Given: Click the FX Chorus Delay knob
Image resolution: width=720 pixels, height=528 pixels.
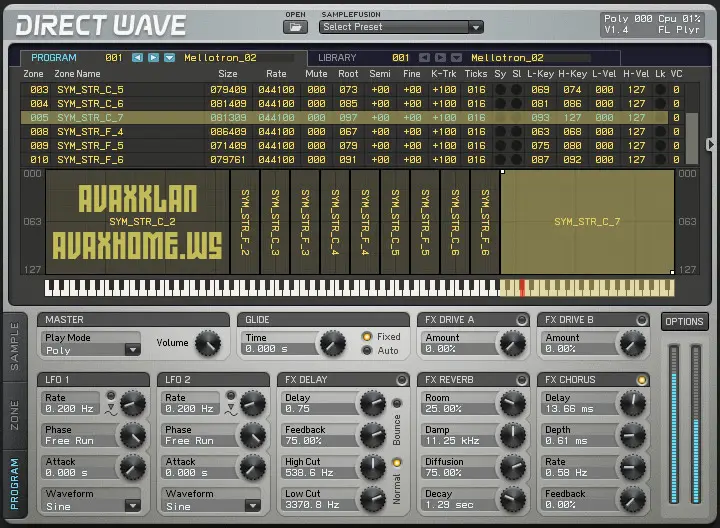Looking at the screenshot, I should pos(633,403).
